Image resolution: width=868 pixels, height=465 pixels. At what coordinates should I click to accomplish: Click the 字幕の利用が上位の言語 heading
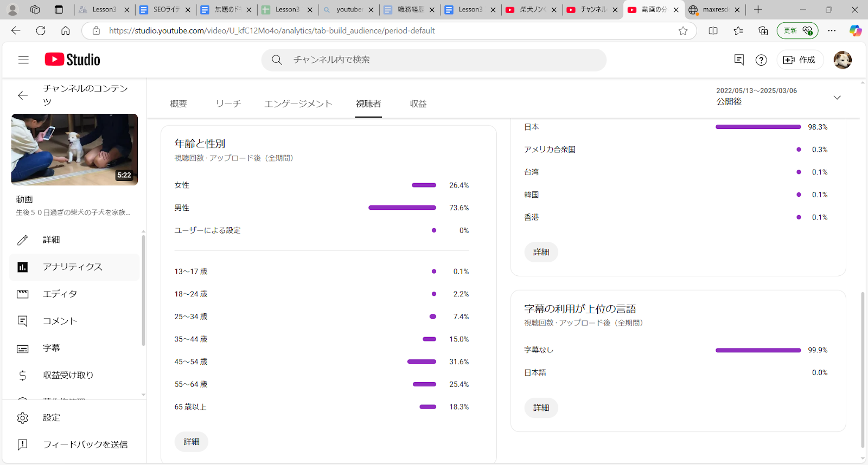580,309
